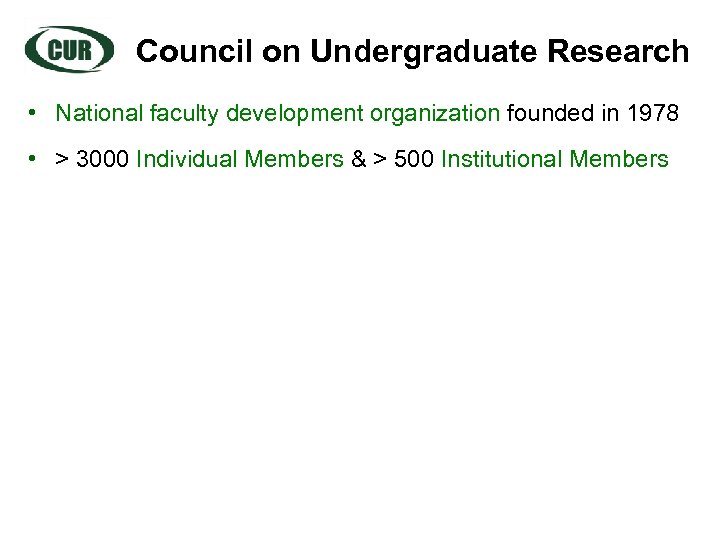This screenshot has height=540, width=720.
Task: Click the year '1978'
Action: (652, 113)
